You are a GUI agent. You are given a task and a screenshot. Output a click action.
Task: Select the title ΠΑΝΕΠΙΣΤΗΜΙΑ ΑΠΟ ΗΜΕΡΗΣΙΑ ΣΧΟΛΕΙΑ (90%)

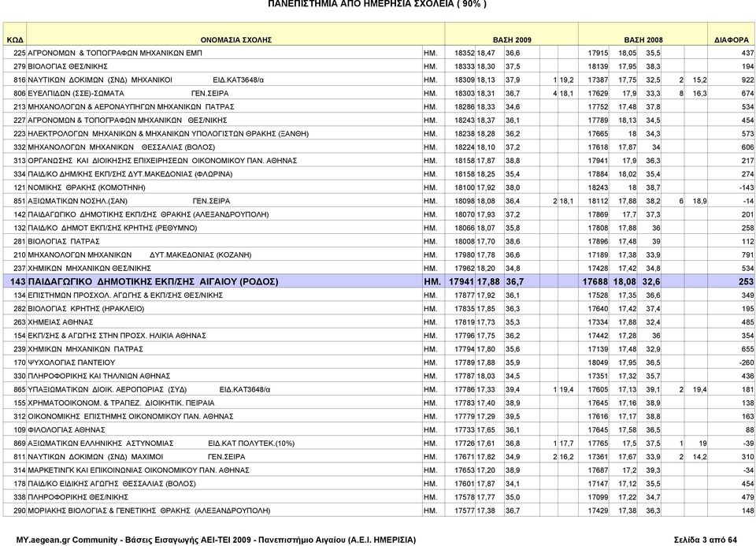click(x=377, y=4)
